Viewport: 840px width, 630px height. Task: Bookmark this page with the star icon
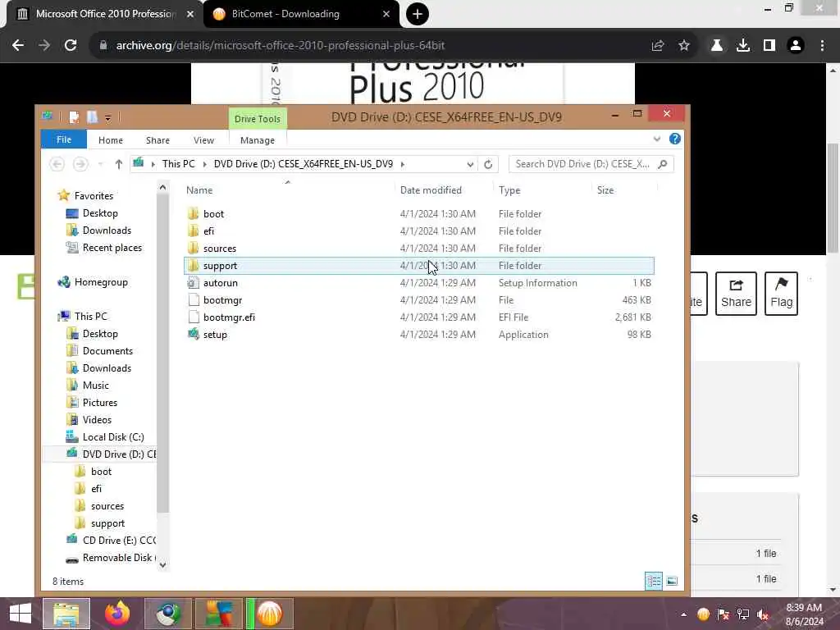coord(684,46)
